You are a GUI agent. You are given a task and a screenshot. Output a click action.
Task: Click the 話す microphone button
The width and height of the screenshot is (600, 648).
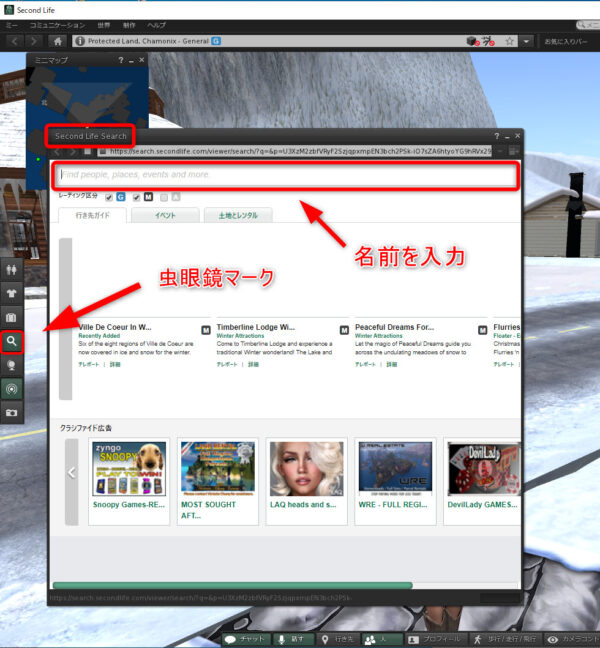pos(291,639)
